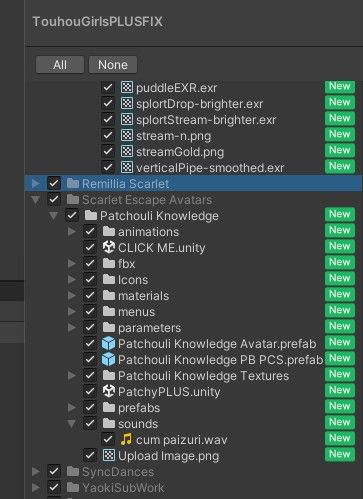The height and width of the screenshot is (499, 363).
Task: Expand the parameters folder
Action: [x=71, y=327]
